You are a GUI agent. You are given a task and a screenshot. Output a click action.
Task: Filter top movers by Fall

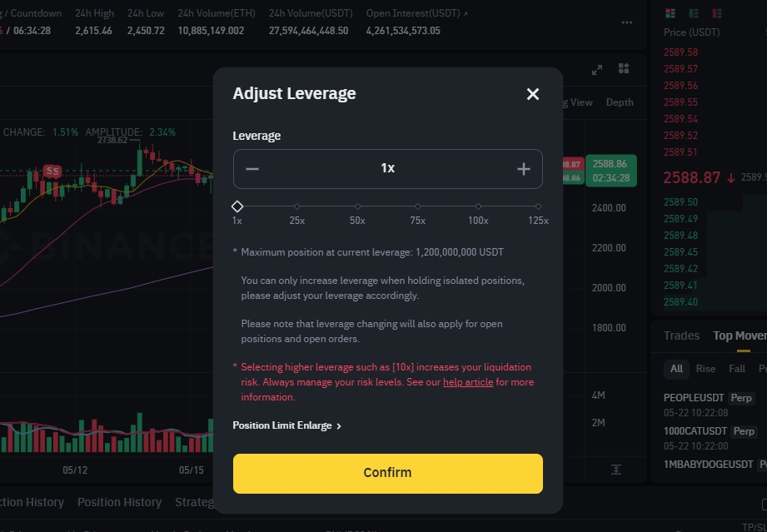coord(737,368)
